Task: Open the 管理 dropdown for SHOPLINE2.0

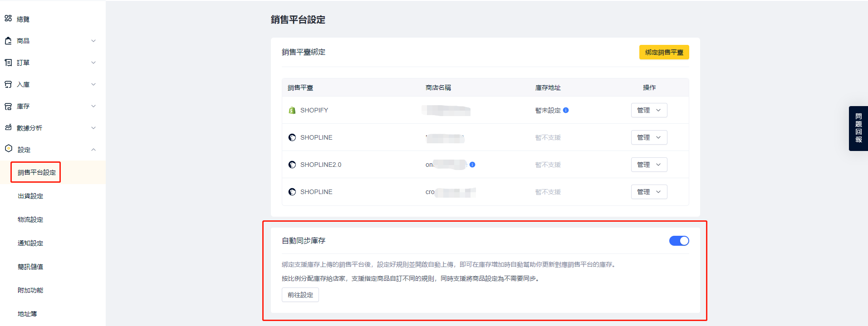Action: coord(649,165)
